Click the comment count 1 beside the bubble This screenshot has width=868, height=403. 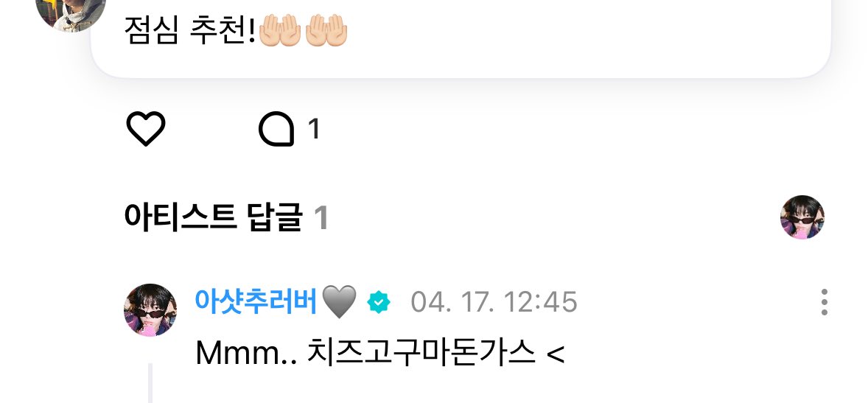[313, 130]
